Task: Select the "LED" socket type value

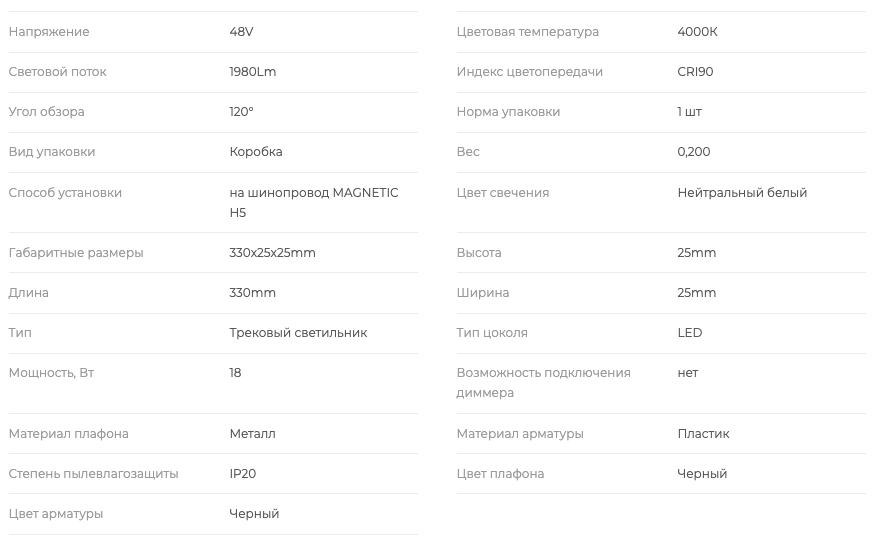Action: (689, 333)
